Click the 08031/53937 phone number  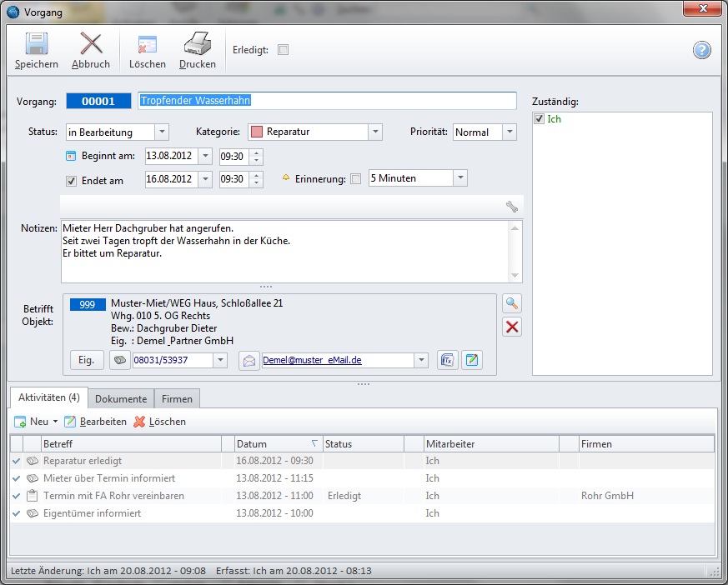pyautogui.click(x=161, y=360)
